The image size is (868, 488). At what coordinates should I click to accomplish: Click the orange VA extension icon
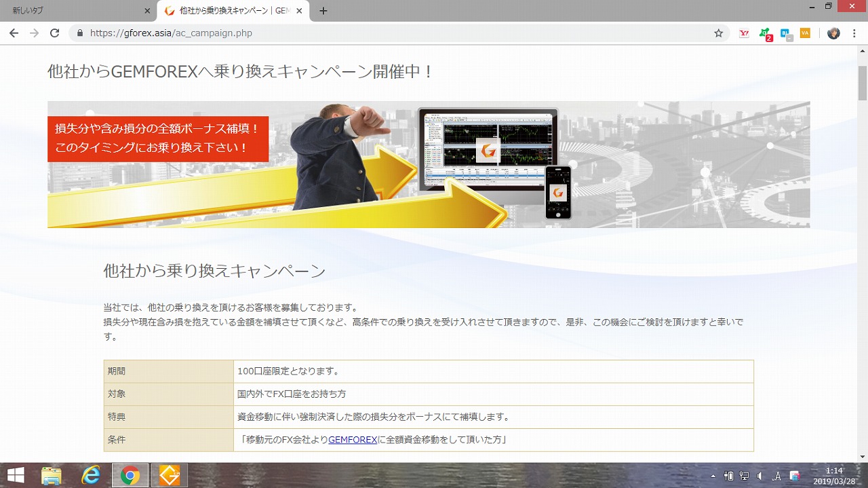pos(805,33)
